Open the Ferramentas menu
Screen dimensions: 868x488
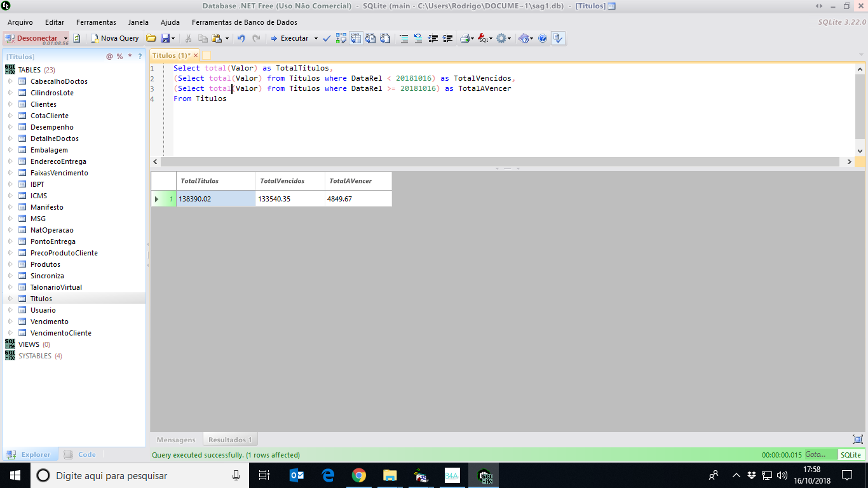point(96,22)
